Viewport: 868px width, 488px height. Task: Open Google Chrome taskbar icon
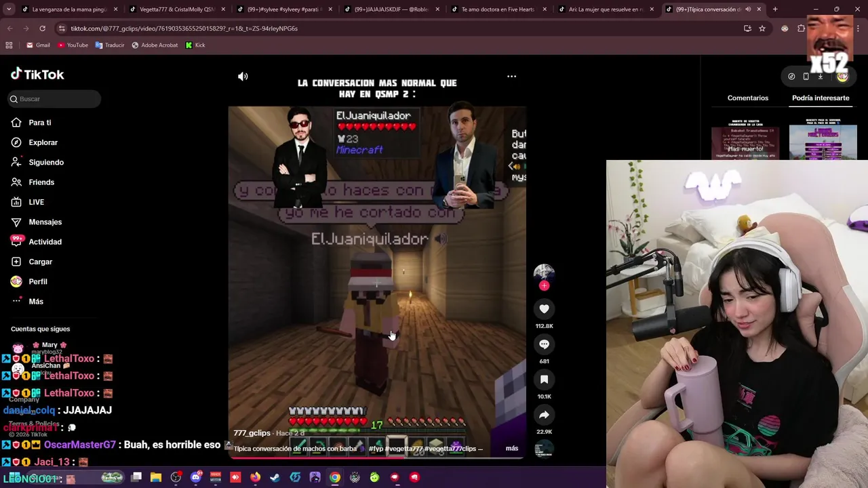[x=335, y=477]
